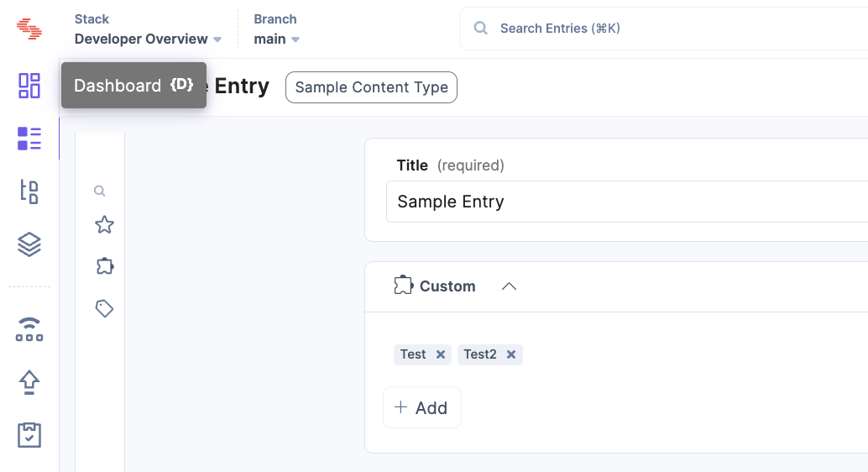Open the Stack Developer Overview dropdown
The image size is (868, 472).
pos(148,39)
